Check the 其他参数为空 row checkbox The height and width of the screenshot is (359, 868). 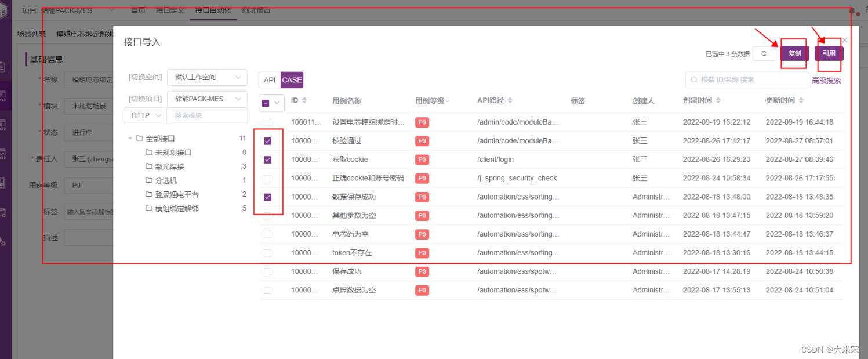(267, 216)
